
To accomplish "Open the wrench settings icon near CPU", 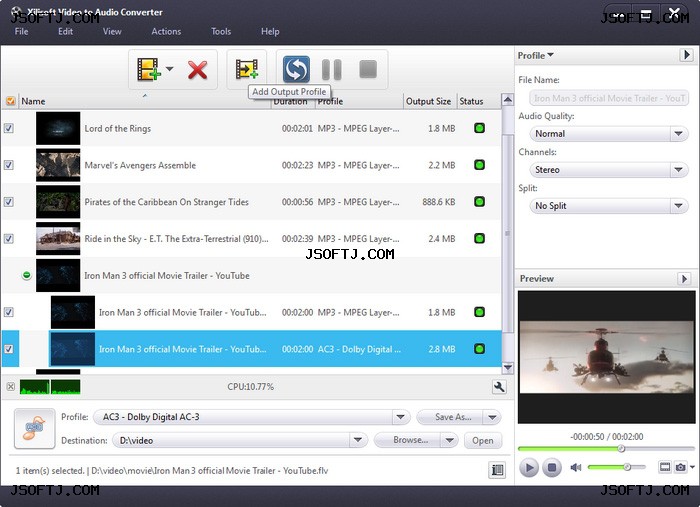I will coord(499,387).
